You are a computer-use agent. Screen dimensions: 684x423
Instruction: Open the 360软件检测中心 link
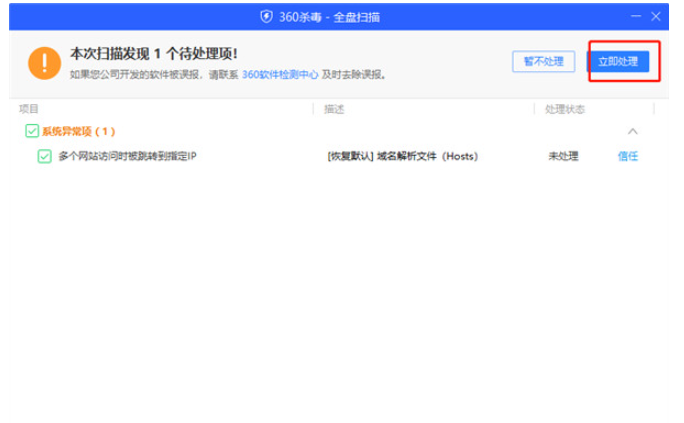[280, 75]
